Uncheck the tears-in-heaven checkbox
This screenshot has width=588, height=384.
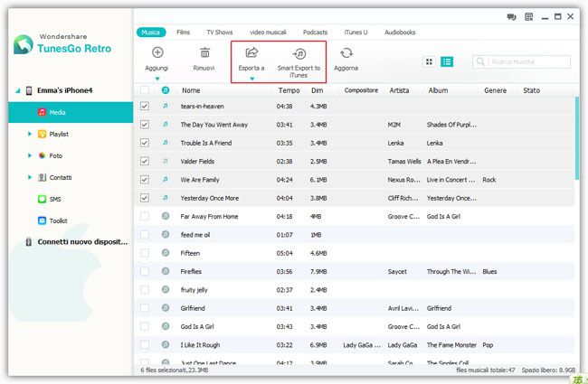(145, 106)
